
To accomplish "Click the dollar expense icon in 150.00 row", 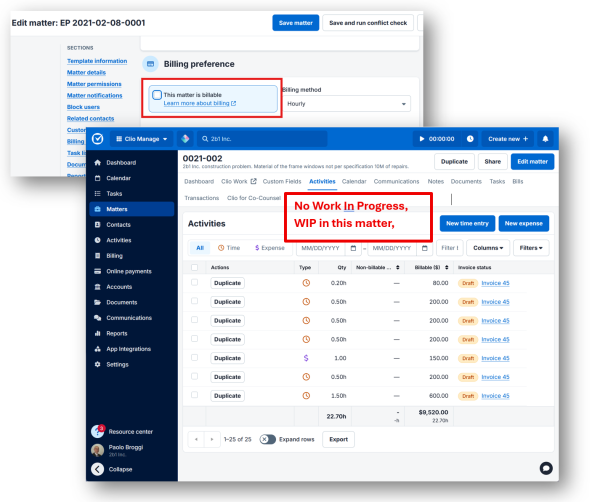I will (306, 358).
